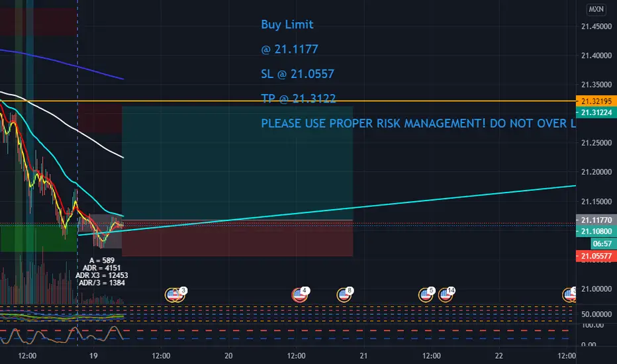
Task: Click the economic event icon with badge 5
Action: (426, 295)
